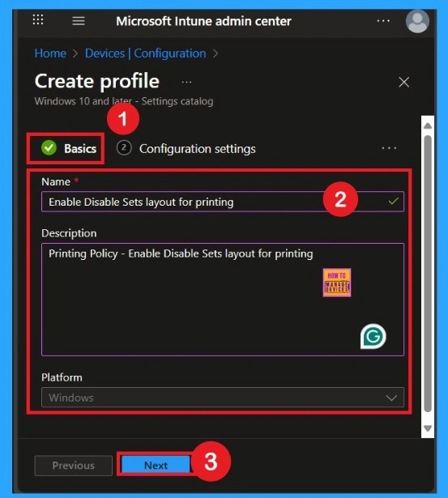Click the scrollbar down arrow

tap(428, 428)
